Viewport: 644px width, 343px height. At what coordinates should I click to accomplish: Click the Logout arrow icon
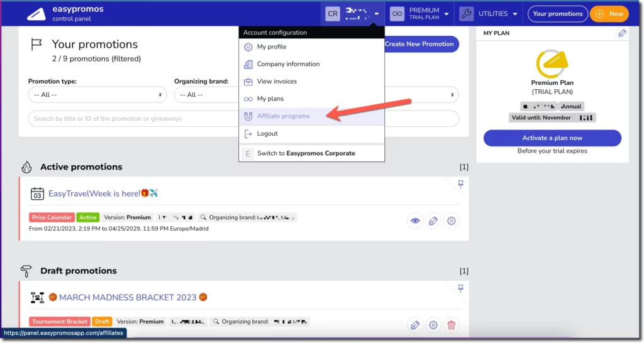click(248, 134)
